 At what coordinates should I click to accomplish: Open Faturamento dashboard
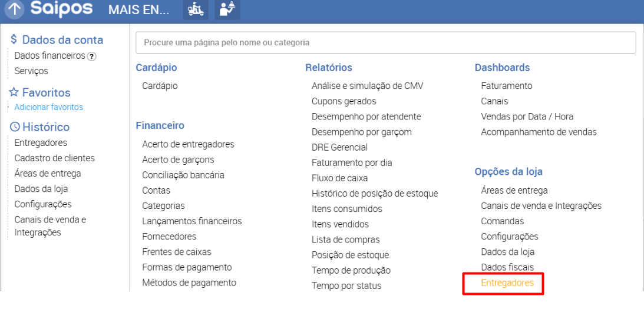point(506,86)
